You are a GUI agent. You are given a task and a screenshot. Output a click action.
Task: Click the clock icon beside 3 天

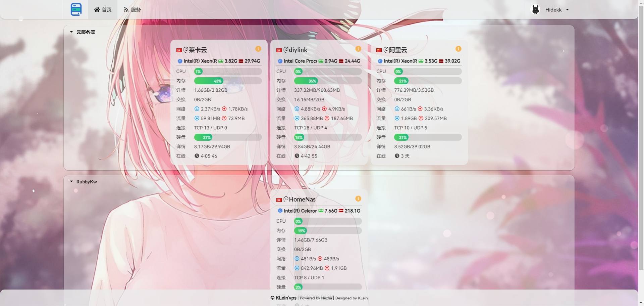pyautogui.click(x=397, y=156)
